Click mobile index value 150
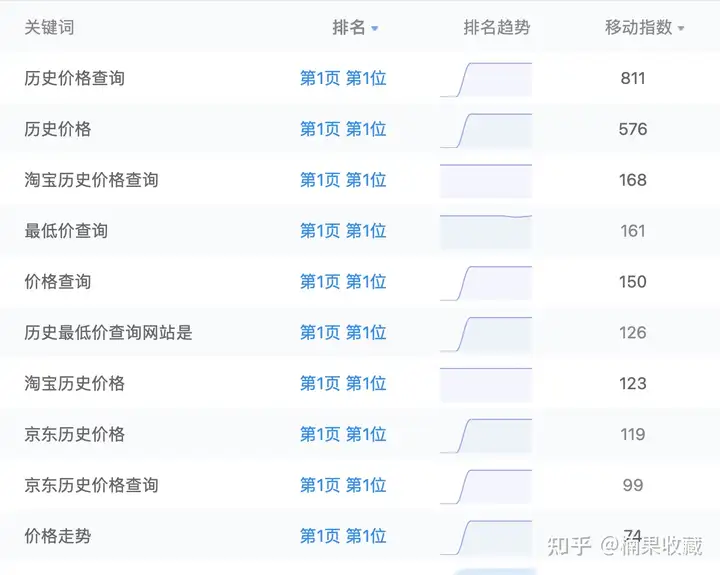The width and height of the screenshot is (720, 575). (633, 282)
